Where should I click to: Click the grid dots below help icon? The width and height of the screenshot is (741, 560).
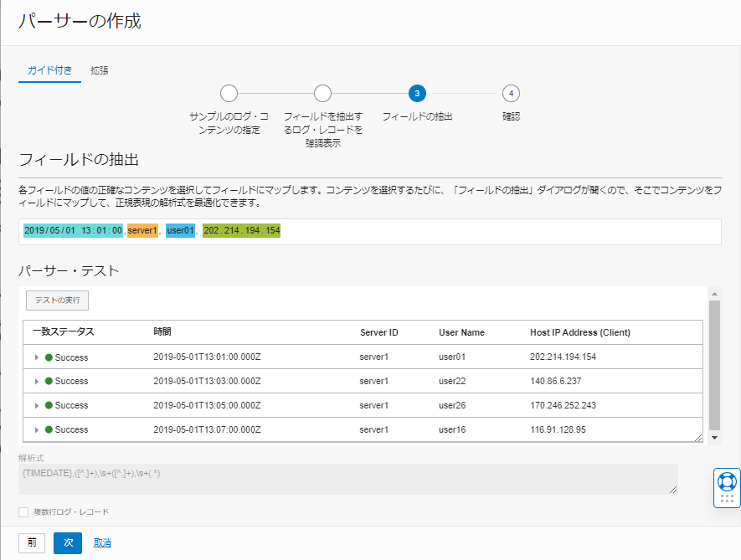click(726, 499)
